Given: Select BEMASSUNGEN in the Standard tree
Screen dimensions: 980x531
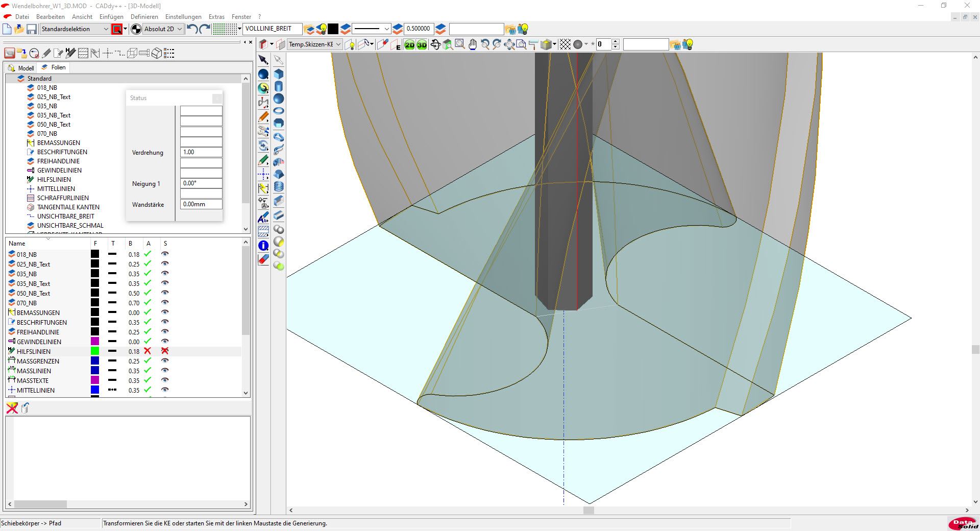Looking at the screenshot, I should tap(58, 143).
